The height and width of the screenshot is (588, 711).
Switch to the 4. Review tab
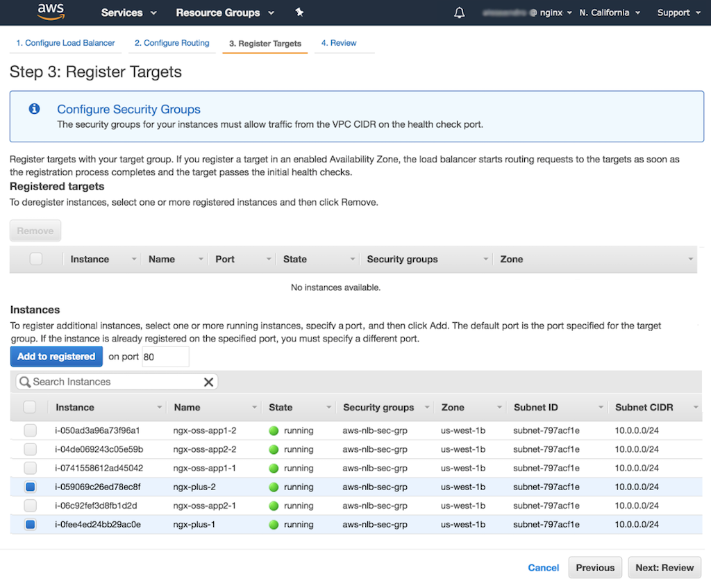click(339, 43)
